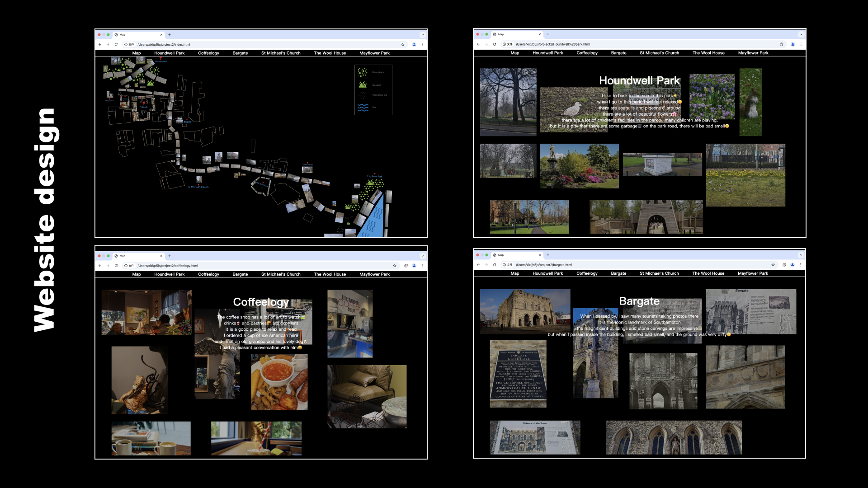The width and height of the screenshot is (868, 488).
Task: Reload the bargate.html browser window
Action: point(495,265)
